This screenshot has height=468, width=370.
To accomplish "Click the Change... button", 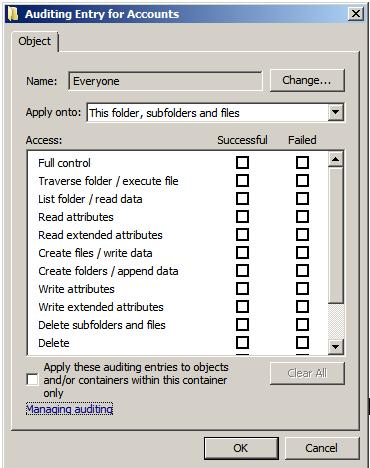I will click(307, 80).
